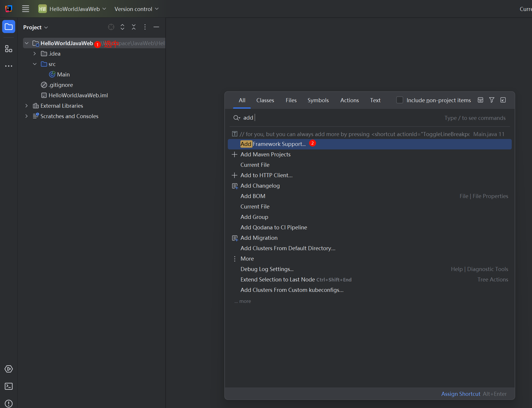Click the IntelliJ IDEA logo icon
Screen dimensions: 532x408
[x=9, y=9]
